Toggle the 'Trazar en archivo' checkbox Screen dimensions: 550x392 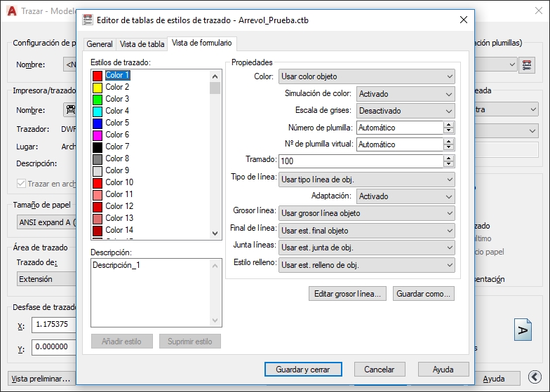pos(21,184)
